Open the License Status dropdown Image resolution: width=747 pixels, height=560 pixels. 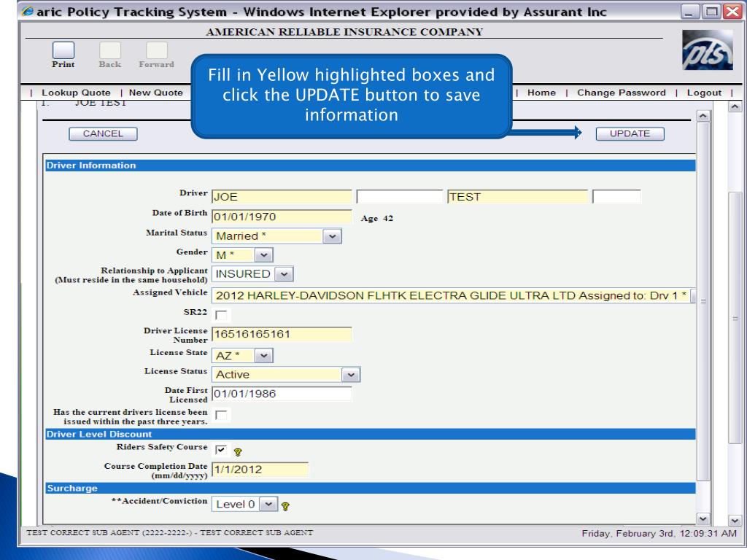[x=351, y=375]
